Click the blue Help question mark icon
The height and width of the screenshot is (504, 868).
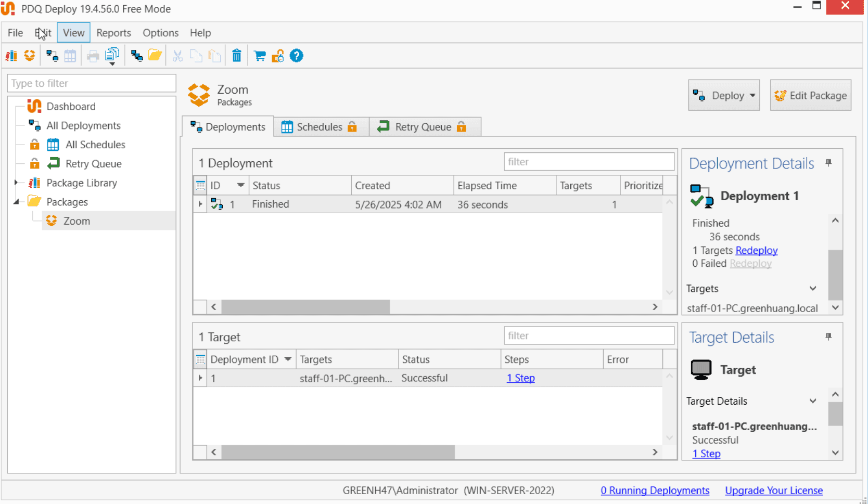[297, 56]
